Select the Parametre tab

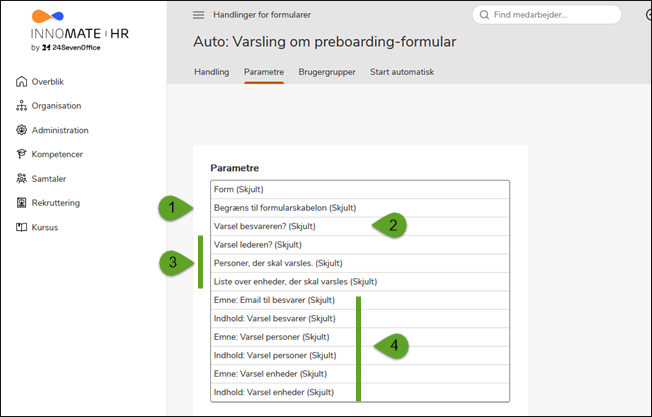264,72
